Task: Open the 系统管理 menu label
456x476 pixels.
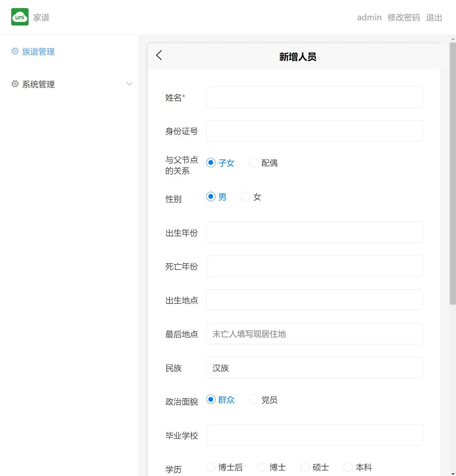Action: click(x=38, y=84)
